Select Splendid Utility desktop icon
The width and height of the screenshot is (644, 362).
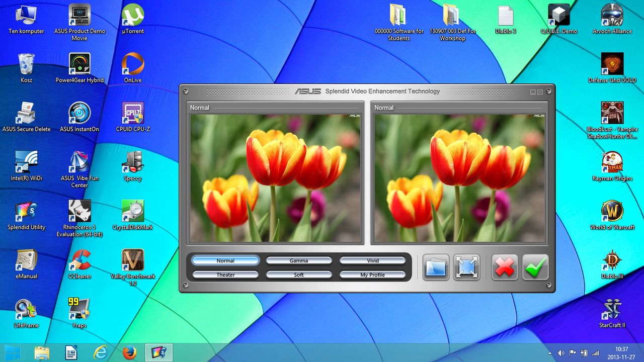tap(26, 215)
